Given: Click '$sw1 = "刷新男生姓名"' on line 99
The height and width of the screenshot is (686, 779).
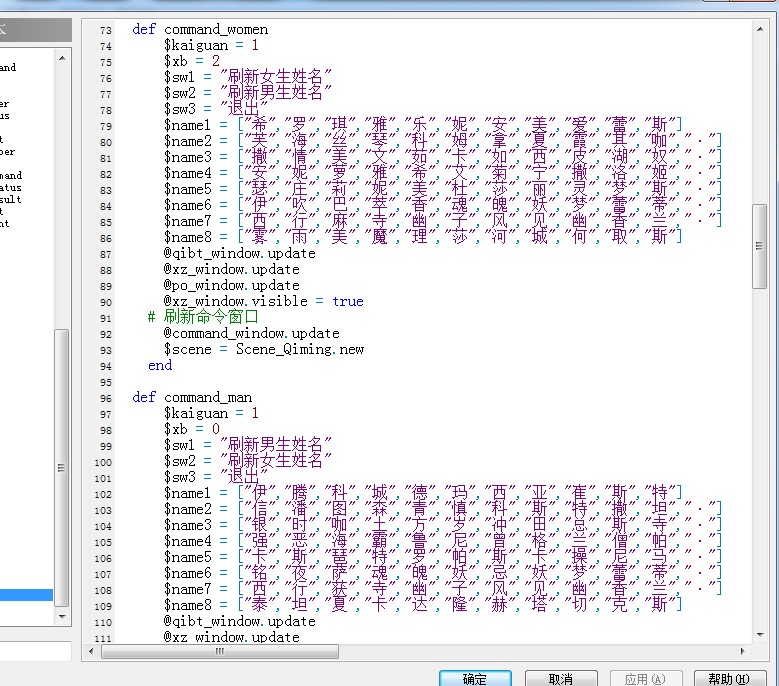Looking at the screenshot, I should [247, 445].
